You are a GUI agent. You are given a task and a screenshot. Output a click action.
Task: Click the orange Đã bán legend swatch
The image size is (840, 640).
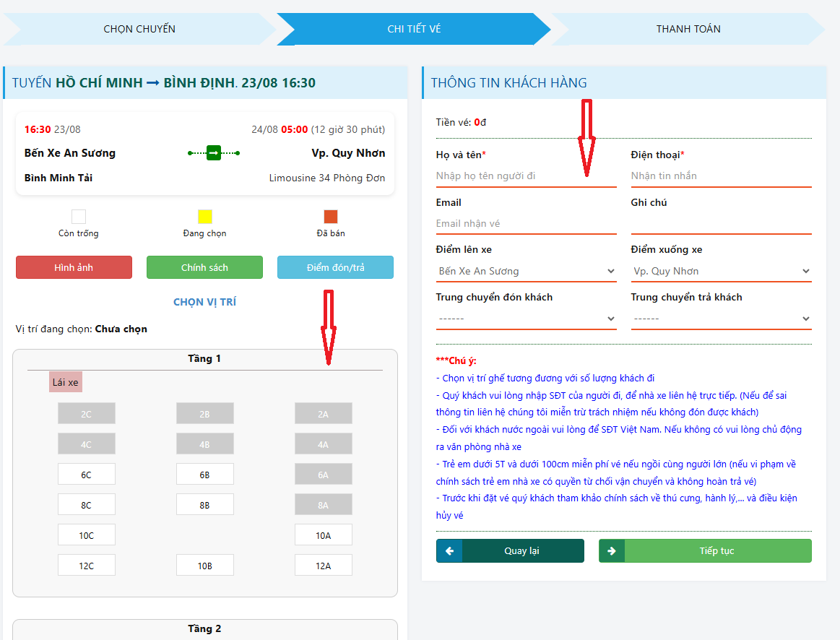pos(331,217)
